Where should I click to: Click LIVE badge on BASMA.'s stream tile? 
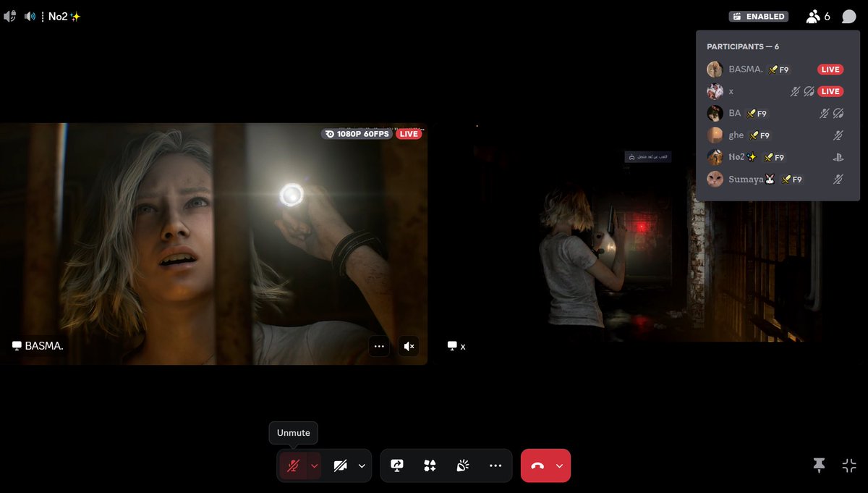tap(409, 134)
